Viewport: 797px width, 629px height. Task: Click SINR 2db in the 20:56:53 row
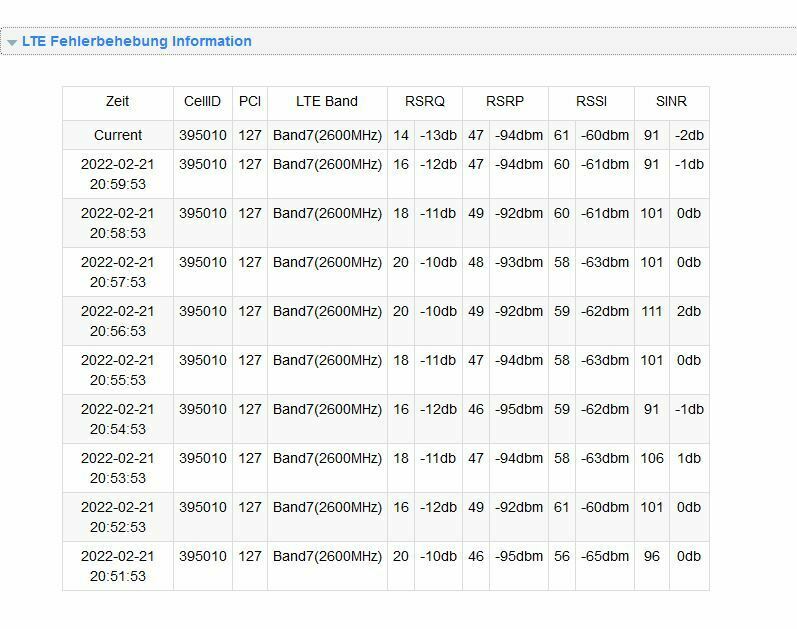point(689,311)
